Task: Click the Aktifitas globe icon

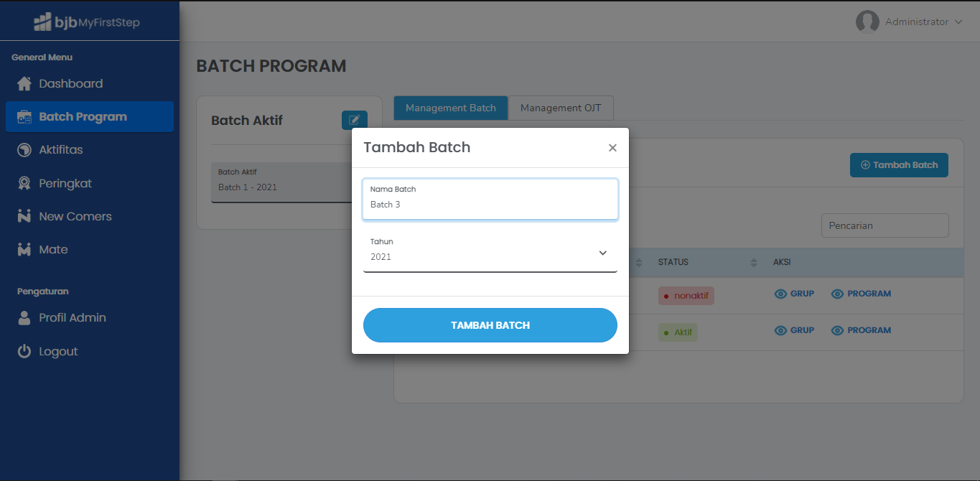Action: (x=24, y=150)
